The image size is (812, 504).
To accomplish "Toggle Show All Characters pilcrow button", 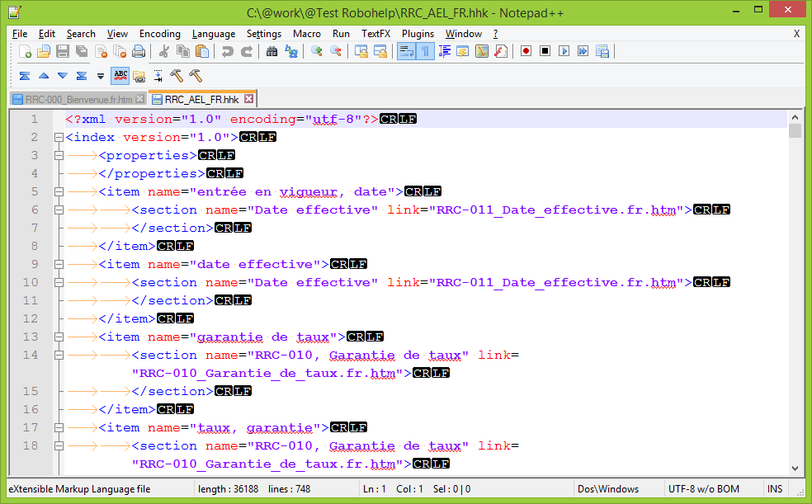I will 425,51.
